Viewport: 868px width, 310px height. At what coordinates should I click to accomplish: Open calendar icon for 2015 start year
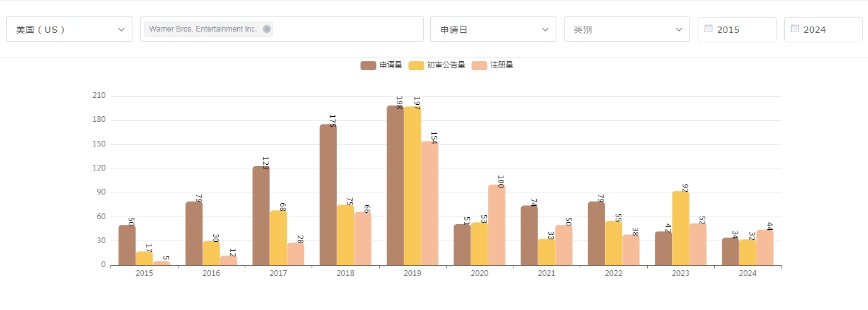click(708, 28)
